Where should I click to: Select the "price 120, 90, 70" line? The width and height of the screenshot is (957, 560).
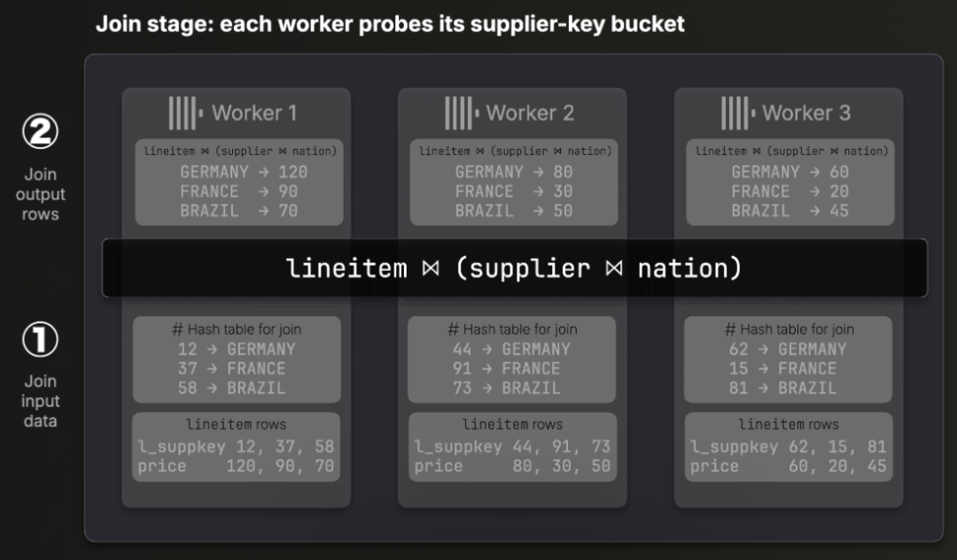[x=237, y=466]
